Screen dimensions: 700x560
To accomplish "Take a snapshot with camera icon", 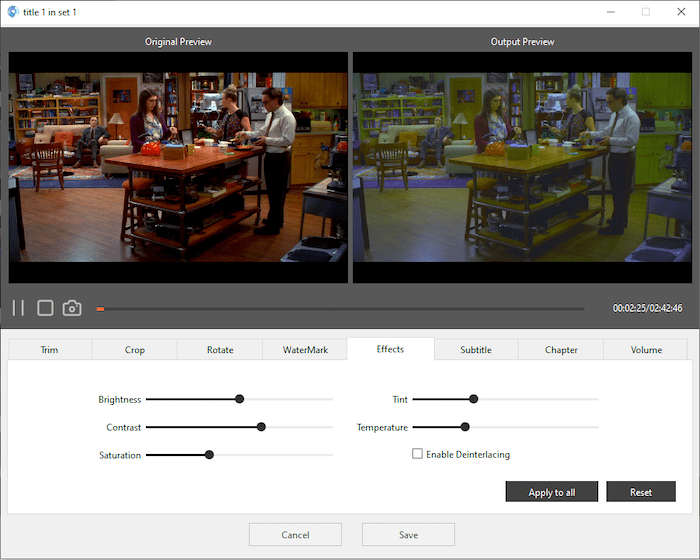I will (72, 308).
